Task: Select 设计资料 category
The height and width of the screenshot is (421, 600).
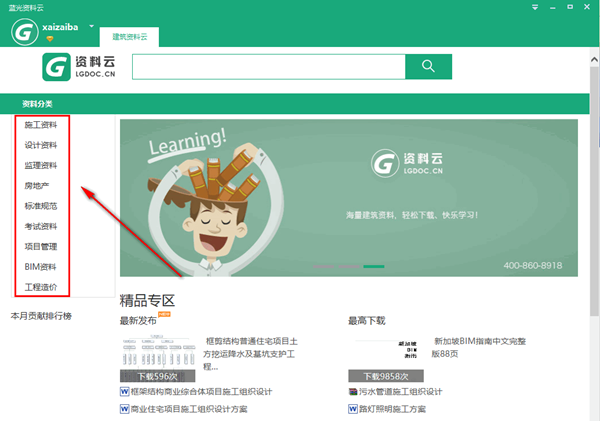Action: pyautogui.click(x=41, y=145)
